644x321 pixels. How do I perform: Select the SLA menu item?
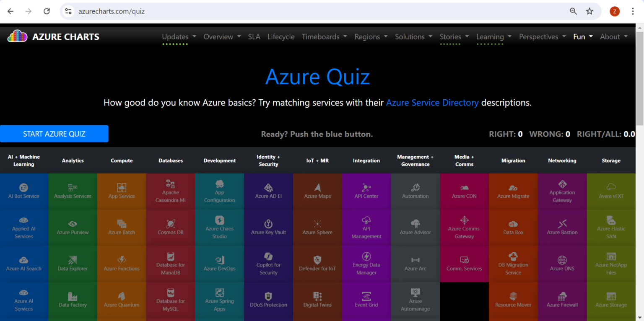point(254,36)
